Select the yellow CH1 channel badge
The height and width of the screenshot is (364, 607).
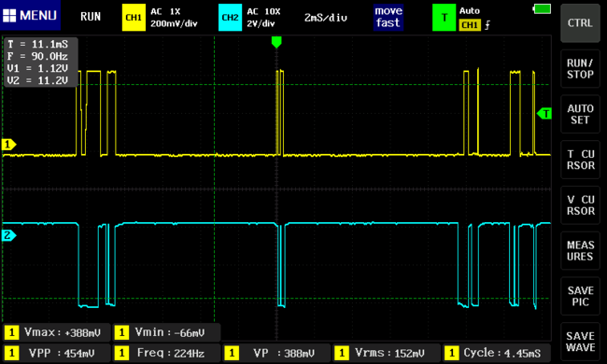point(134,18)
